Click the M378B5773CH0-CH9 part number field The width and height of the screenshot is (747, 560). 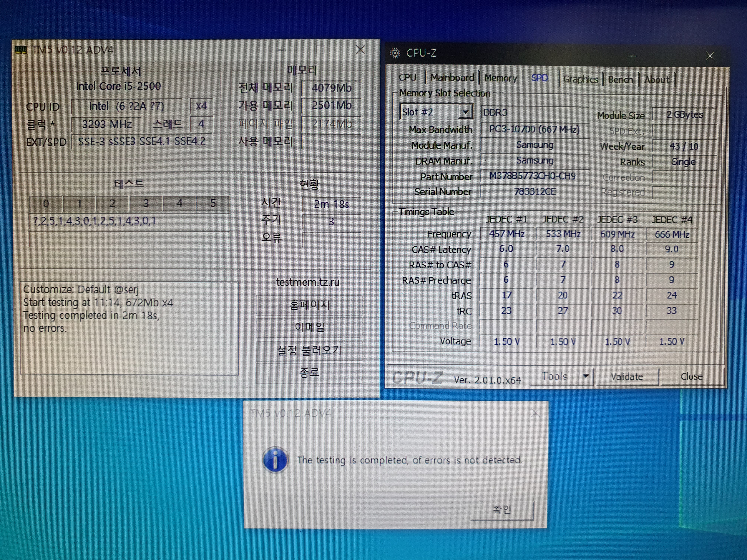coord(534,176)
